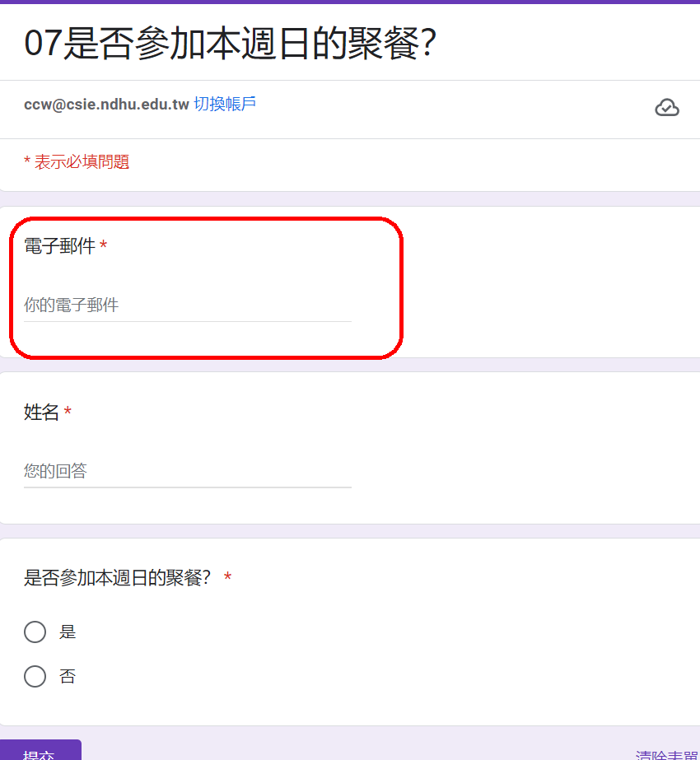Click the 切換帳戶 switch account link
This screenshot has width=700, height=760.
pyautogui.click(x=225, y=104)
